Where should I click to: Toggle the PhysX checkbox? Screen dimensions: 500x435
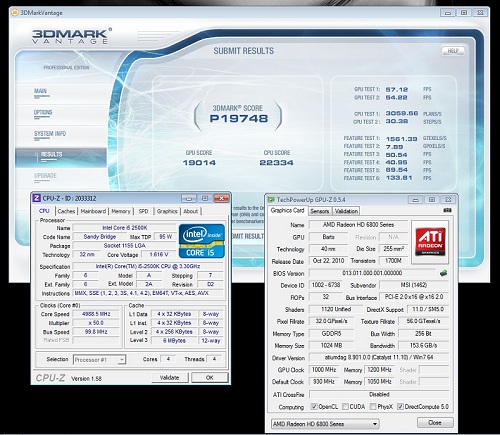[x=373, y=407]
